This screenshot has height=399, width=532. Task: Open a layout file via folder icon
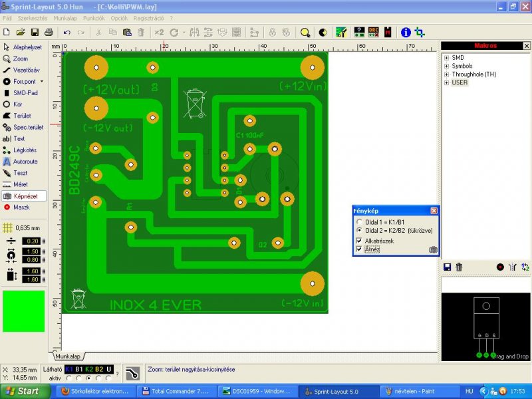[x=21, y=32]
